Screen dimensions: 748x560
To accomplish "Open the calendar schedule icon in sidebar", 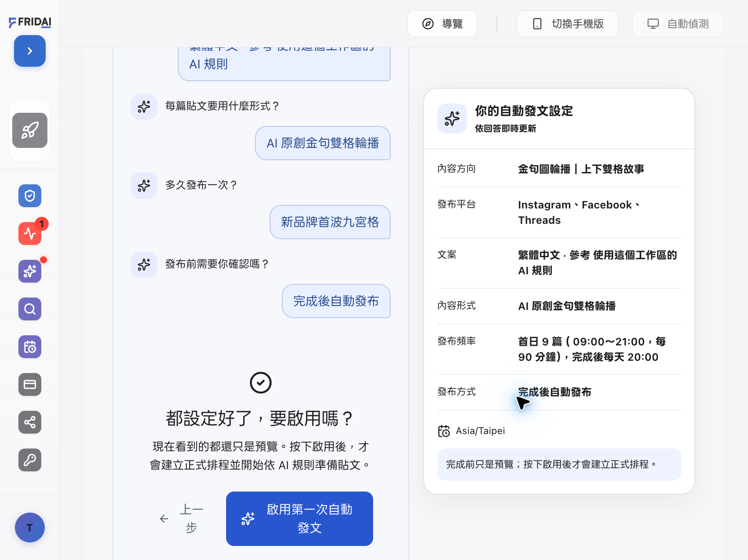I will coord(30,347).
